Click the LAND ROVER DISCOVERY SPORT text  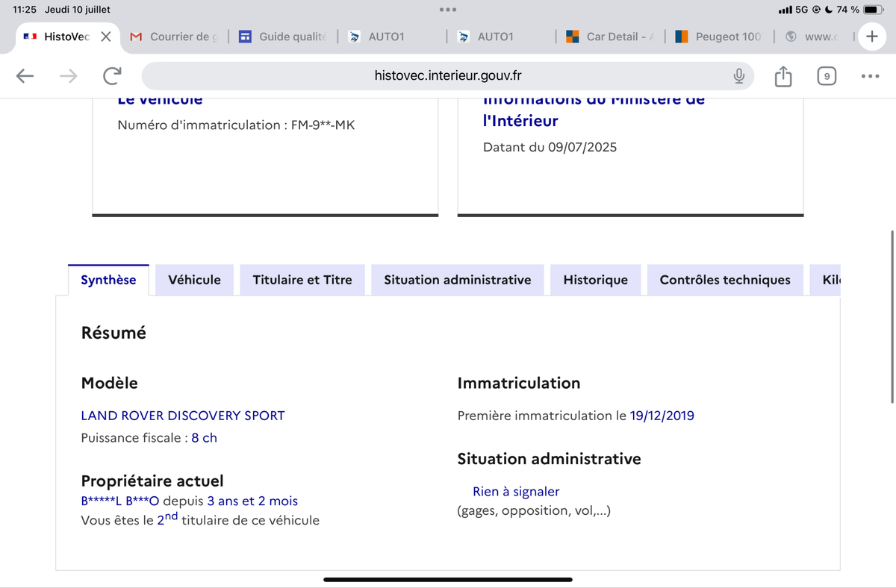(183, 416)
